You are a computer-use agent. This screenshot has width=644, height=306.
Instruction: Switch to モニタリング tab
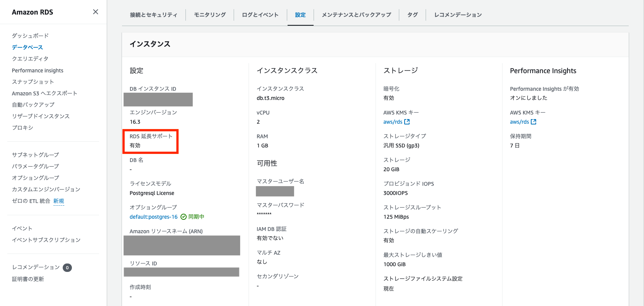210,15
